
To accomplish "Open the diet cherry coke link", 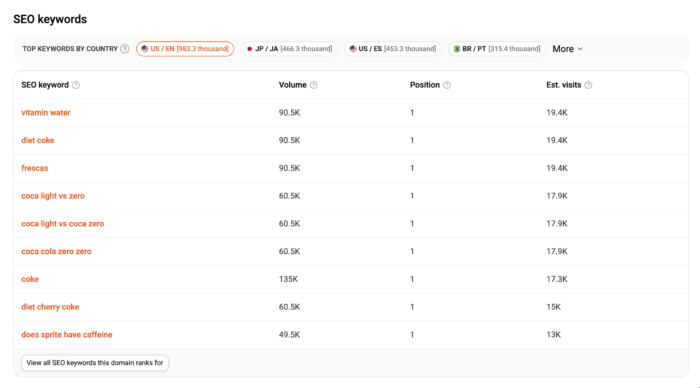I will 50,307.
